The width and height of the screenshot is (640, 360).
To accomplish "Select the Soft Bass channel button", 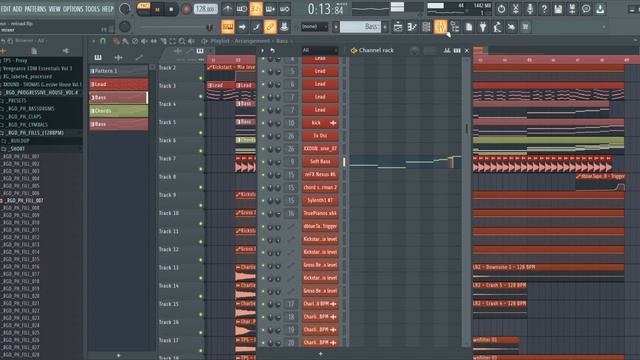I will click(320, 162).
